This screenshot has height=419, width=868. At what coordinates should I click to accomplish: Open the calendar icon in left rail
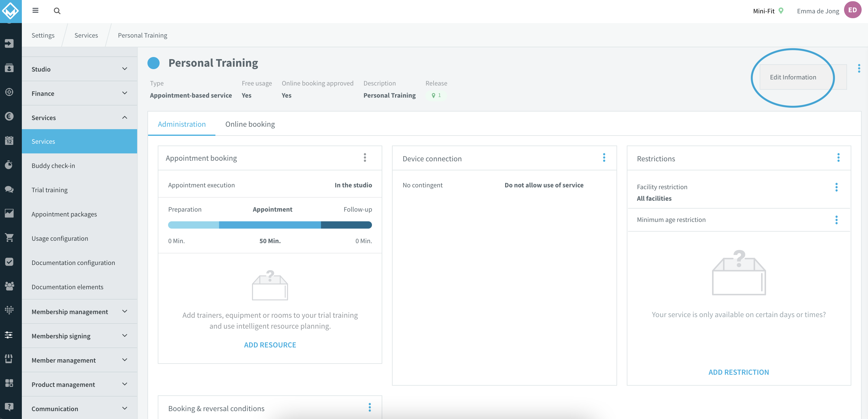coord(9,140)
